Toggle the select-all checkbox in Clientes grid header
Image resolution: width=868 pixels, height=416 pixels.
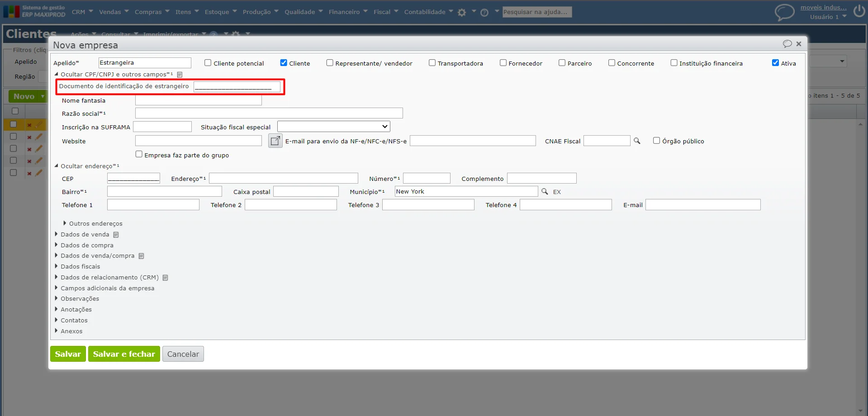(x=15, y=111)
